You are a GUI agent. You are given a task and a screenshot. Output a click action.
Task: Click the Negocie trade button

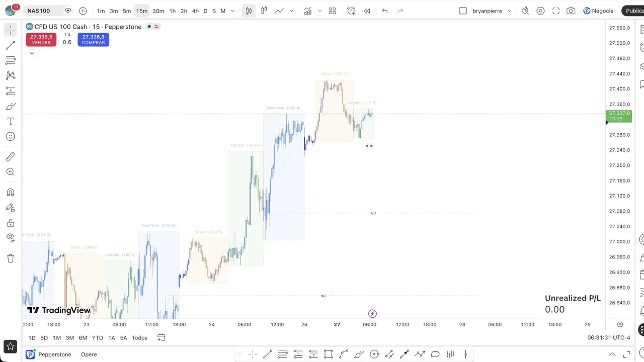[x=598, y=11]
